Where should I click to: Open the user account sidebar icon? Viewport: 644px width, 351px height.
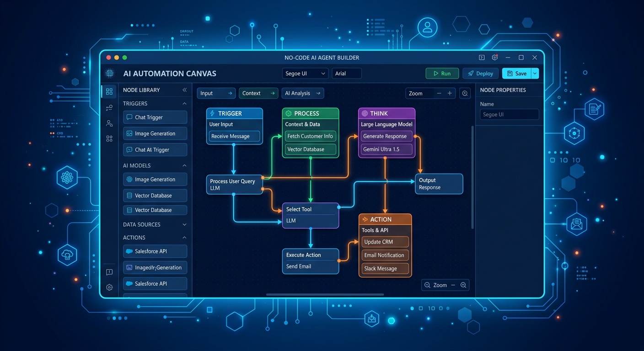tap(109, 123)
